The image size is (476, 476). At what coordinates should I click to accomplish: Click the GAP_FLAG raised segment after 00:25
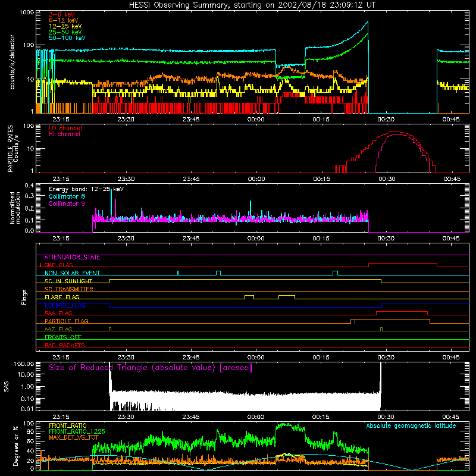click(x=403, y=264)
